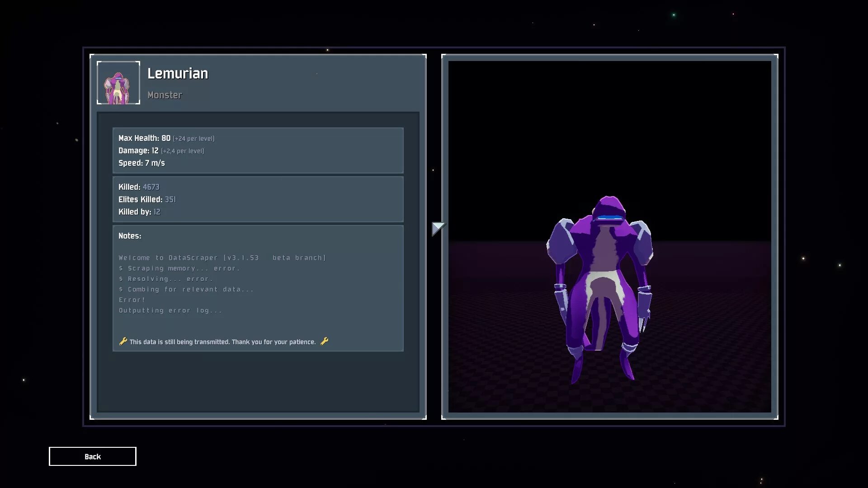
Task: Click the Lemurian title text
Action: pos(178,74)
